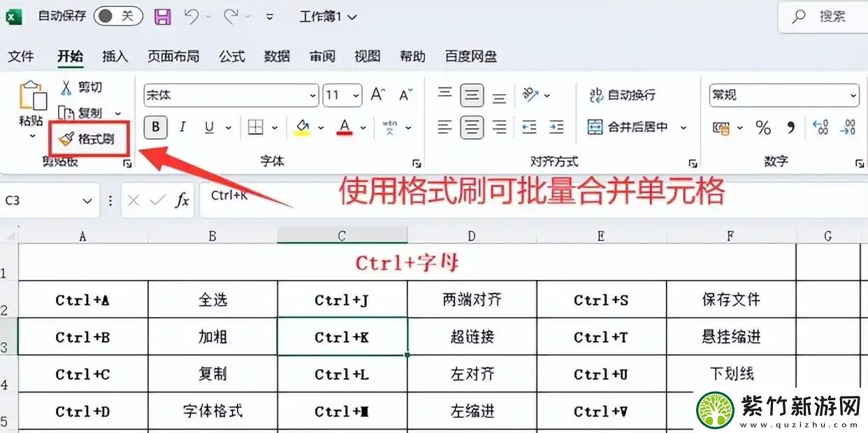
Task: Toggle Bold formatting button
Action: [x=155, y=127]
